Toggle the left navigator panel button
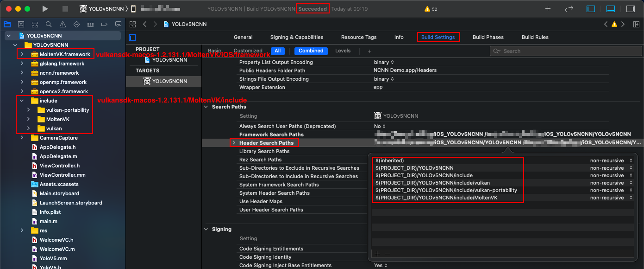The height and width of the screenshot is (269, 644). point(591,9)
